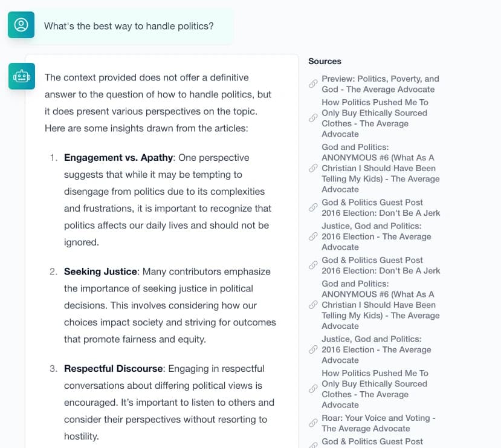Click the Respectful Discourse bold heading
The height and width of the screenshot is (448, 501).
(114, 368)
